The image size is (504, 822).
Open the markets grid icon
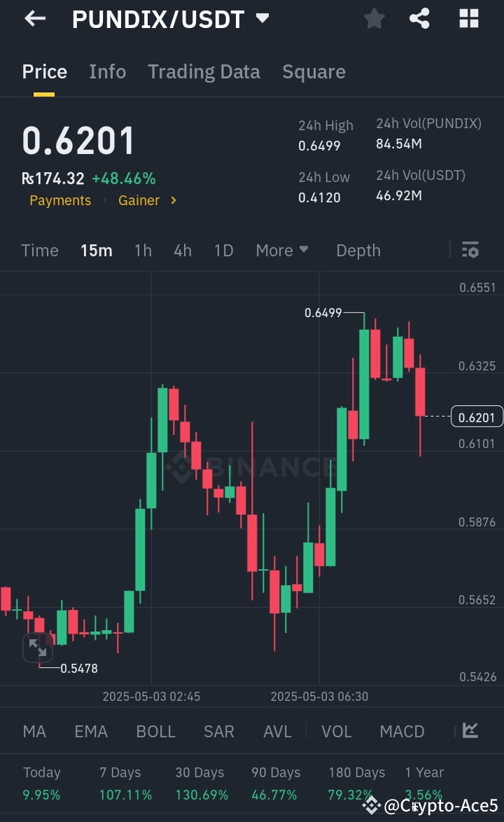click(x=468, y=18)
